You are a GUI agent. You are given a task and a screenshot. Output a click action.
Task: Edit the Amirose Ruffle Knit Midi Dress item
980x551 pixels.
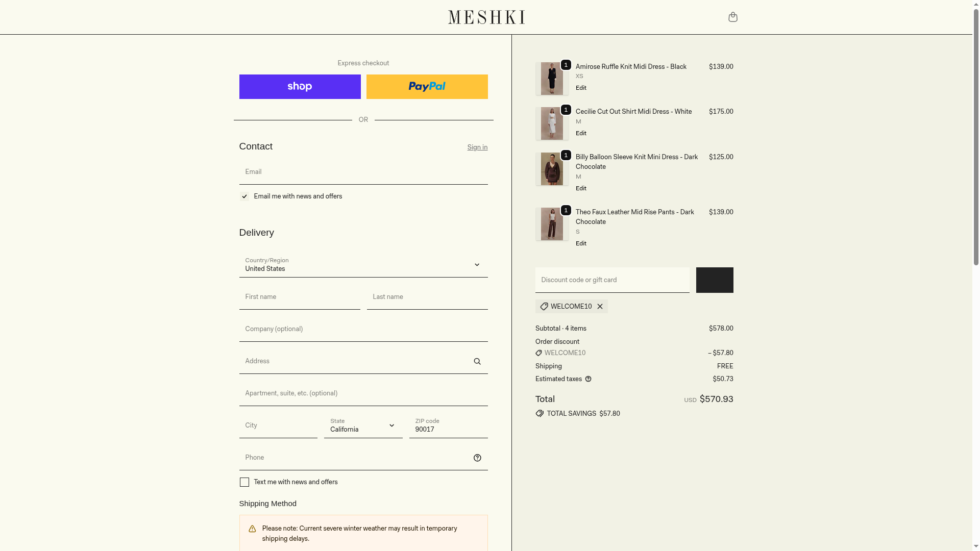(x=581, y=88)
